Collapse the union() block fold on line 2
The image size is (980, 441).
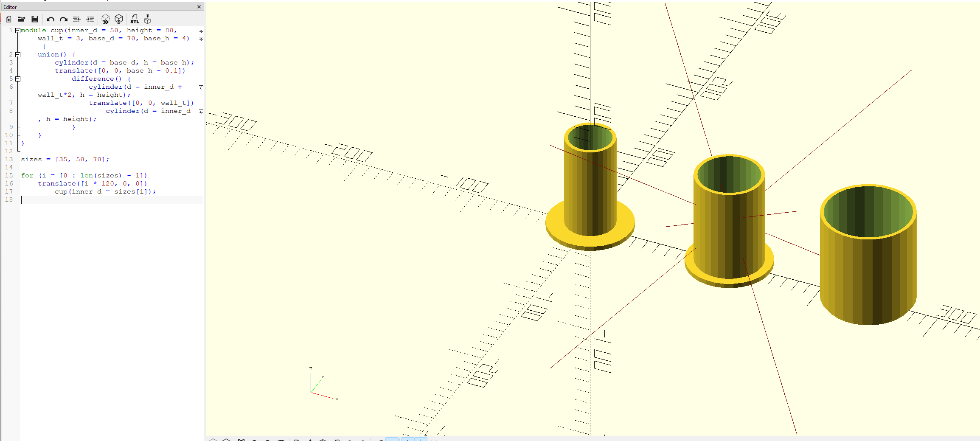click(x=18, y=55)
